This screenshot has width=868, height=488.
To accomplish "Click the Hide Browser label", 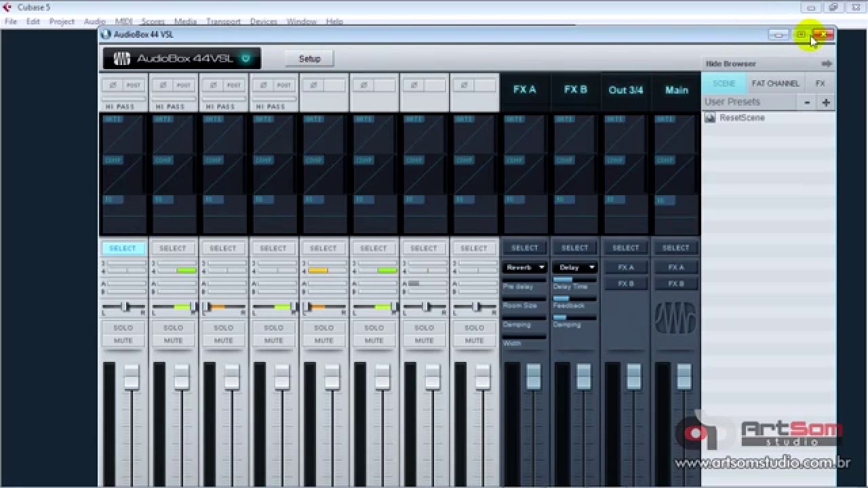I will coord(730,64).
